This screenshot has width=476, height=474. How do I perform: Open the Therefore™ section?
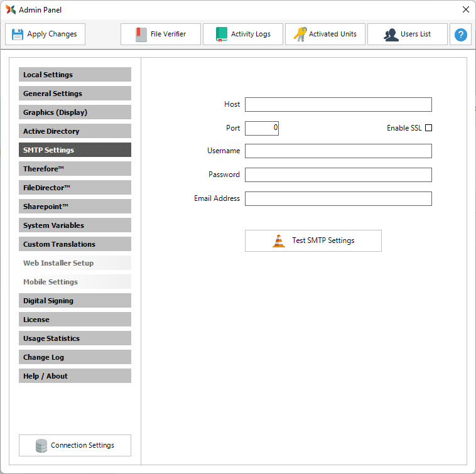point(75,169)
